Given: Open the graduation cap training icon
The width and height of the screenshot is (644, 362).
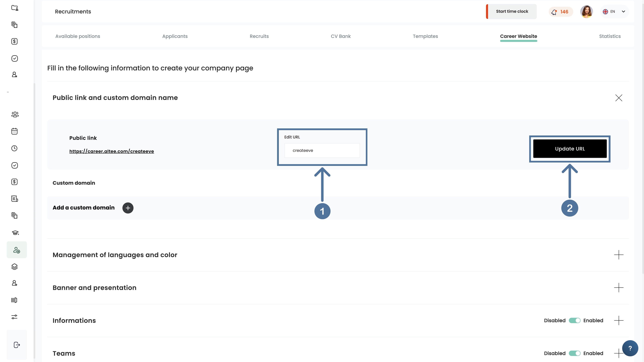Looking at the screenshot, I should [x=15, y=233].
